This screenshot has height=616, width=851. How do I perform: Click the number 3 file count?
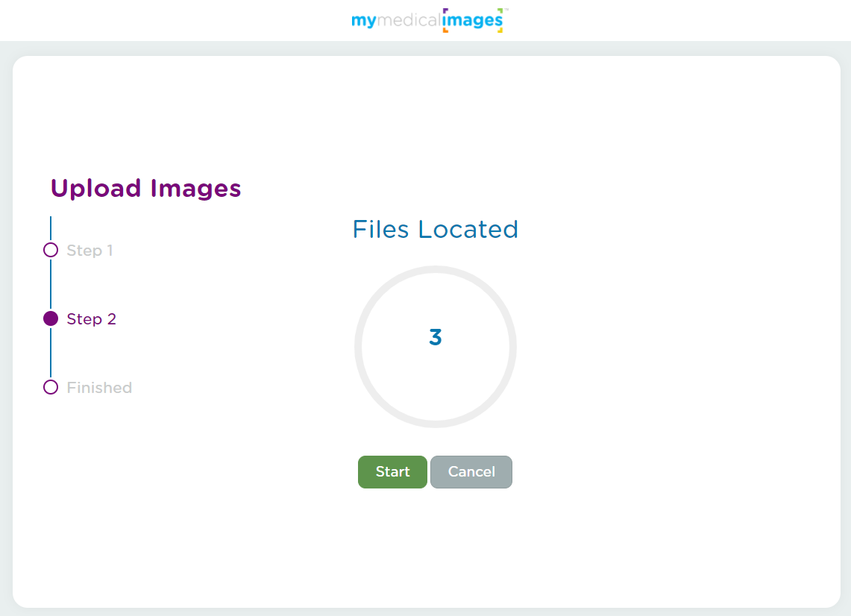click(436, 338)
